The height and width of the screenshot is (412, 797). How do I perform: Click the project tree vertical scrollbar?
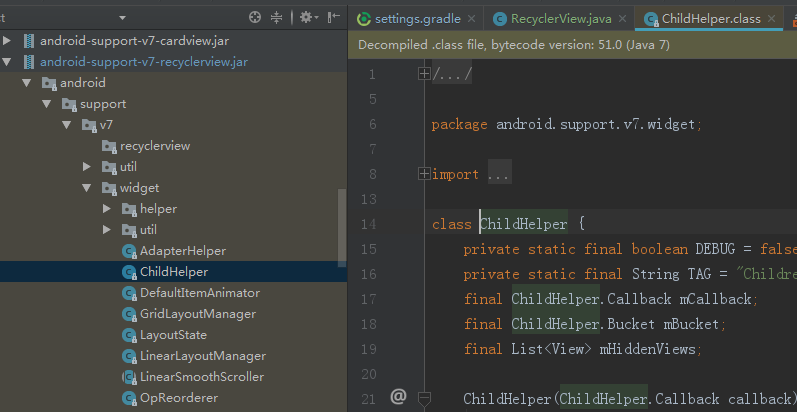point(342,228)
